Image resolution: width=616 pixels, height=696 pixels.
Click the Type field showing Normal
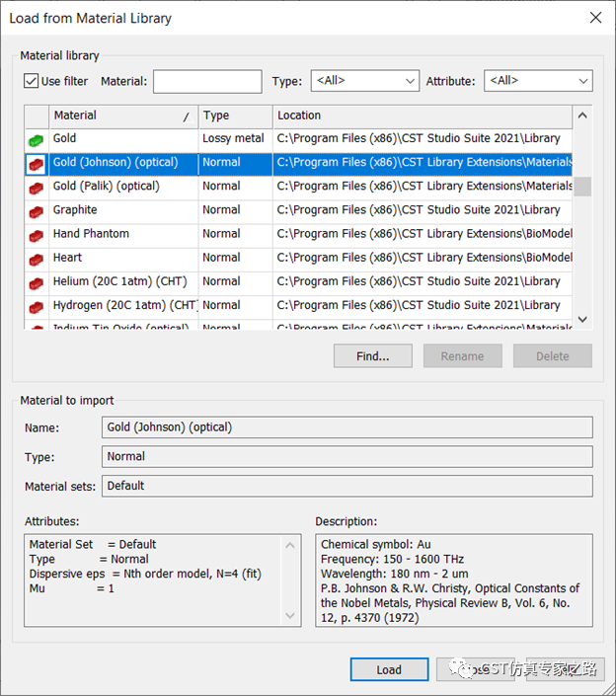[x=347, y=457]
